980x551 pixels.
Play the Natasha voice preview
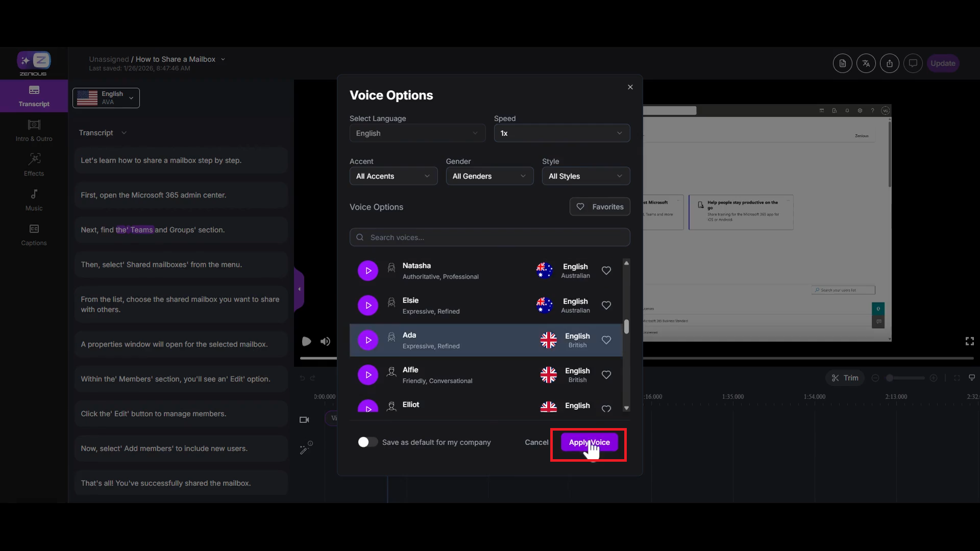point(367,270)
